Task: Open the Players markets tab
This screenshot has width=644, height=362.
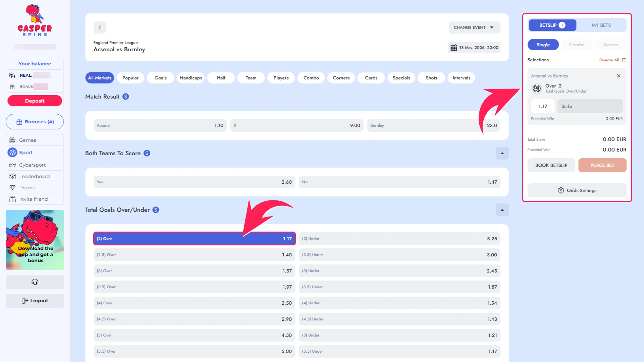Action: [281, 78]
